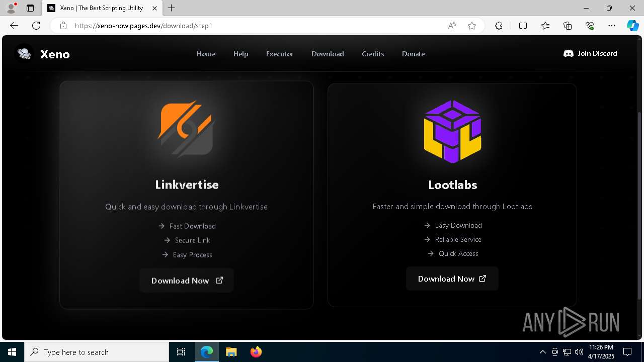This screenshot has height=362, width=644.
Task: Add page to favorites star icon
Action: (472, 26)
